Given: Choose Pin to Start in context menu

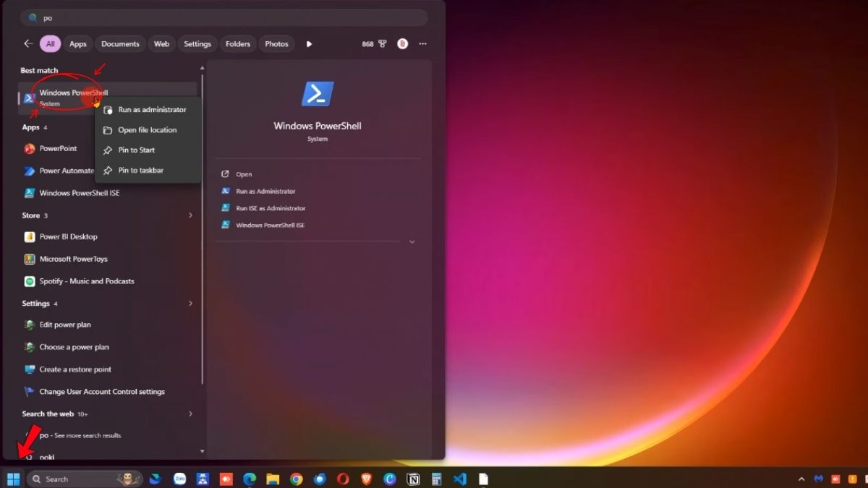Looking at the screenshot, I should click(148, 150).
